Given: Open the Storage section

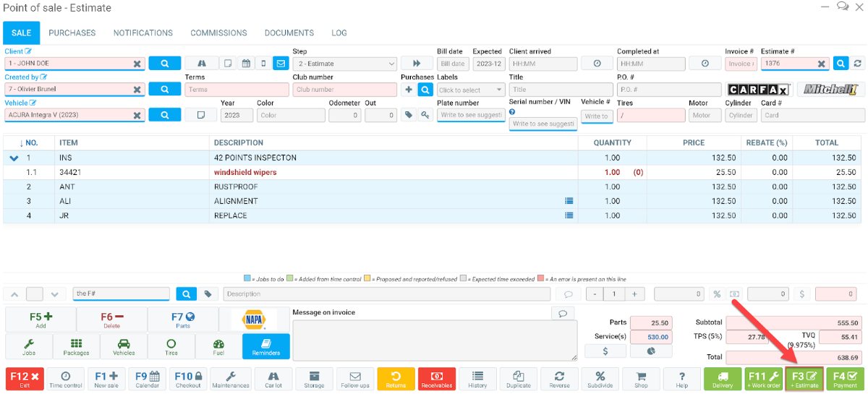Looking at the screenshot, I should coord(314,380).
